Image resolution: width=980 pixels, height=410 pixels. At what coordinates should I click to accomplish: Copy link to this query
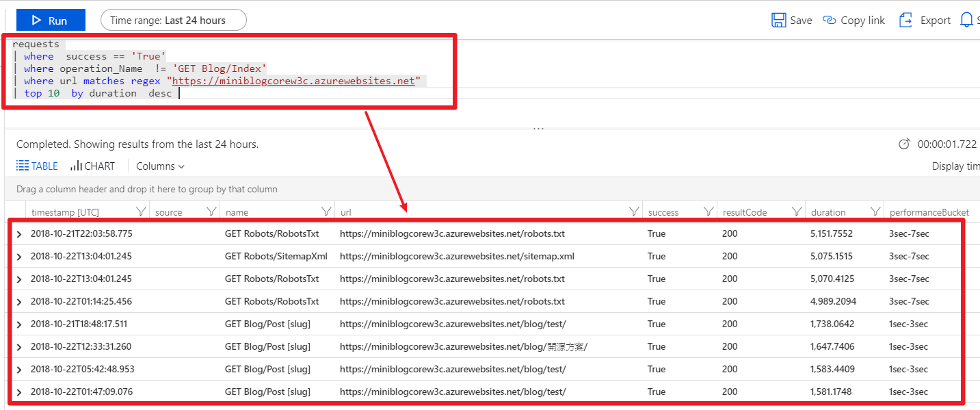(x=853, y=21)
